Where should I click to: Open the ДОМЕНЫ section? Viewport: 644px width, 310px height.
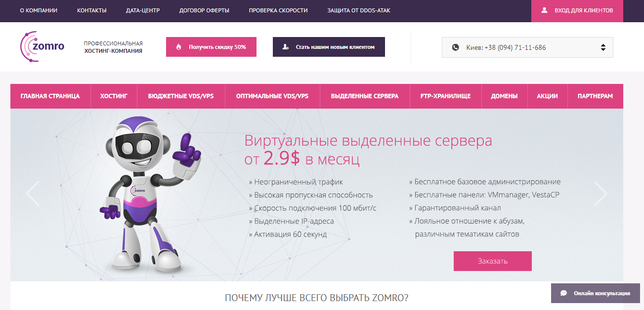coord(504,96)
